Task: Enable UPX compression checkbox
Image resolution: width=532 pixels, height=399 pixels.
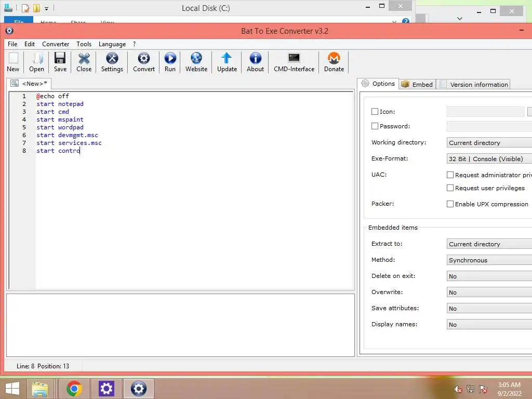Action: pos(450,204)
